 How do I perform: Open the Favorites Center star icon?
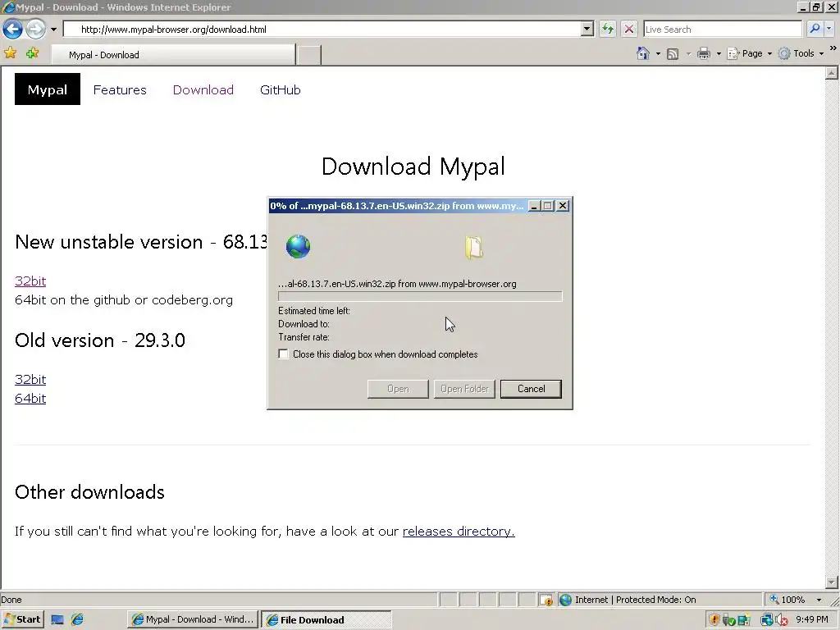[x=10, y=53]
